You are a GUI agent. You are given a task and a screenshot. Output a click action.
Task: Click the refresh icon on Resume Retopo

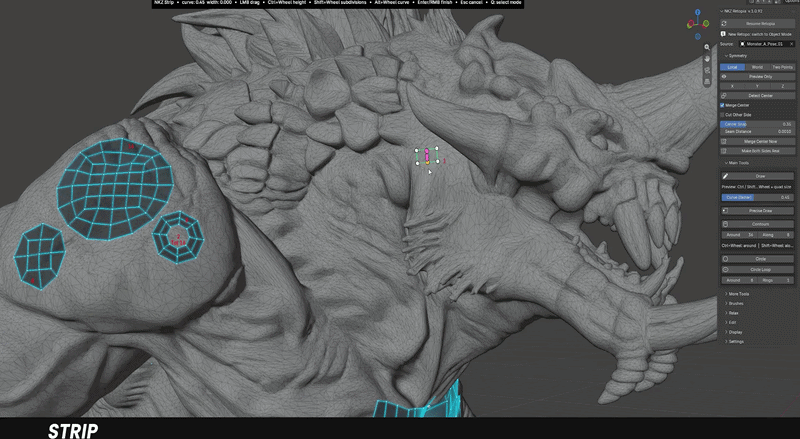(x=724, y=23)
